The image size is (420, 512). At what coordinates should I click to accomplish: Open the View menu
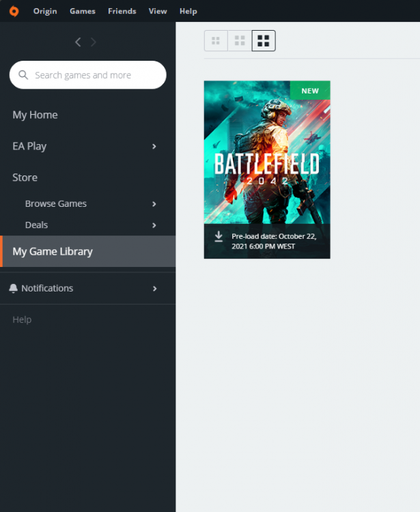point(158,11)
